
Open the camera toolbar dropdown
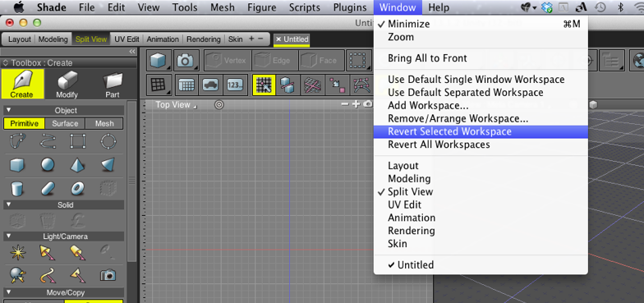click(186, 61)
